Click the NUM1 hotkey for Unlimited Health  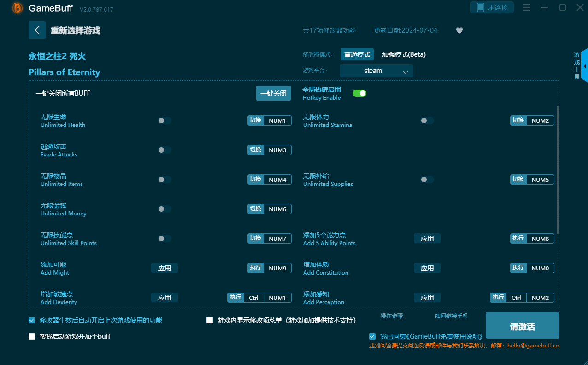[x=277, y=120]
